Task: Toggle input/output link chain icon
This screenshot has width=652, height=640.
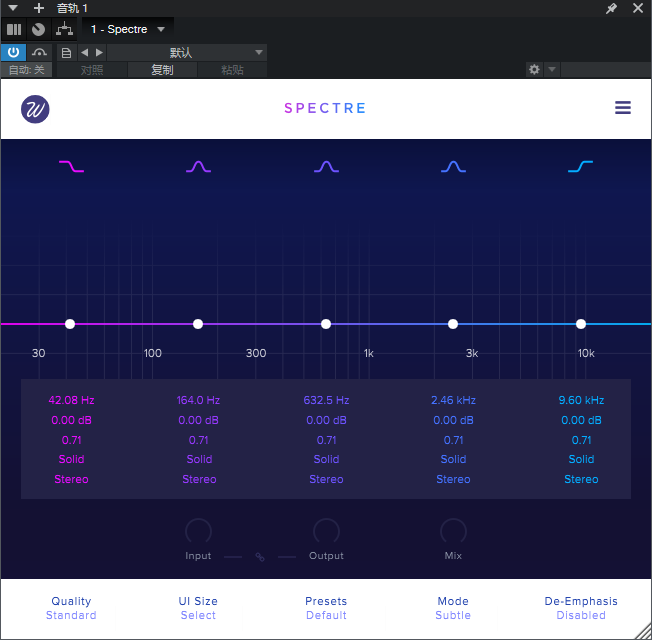Action: tap(260, 557)
